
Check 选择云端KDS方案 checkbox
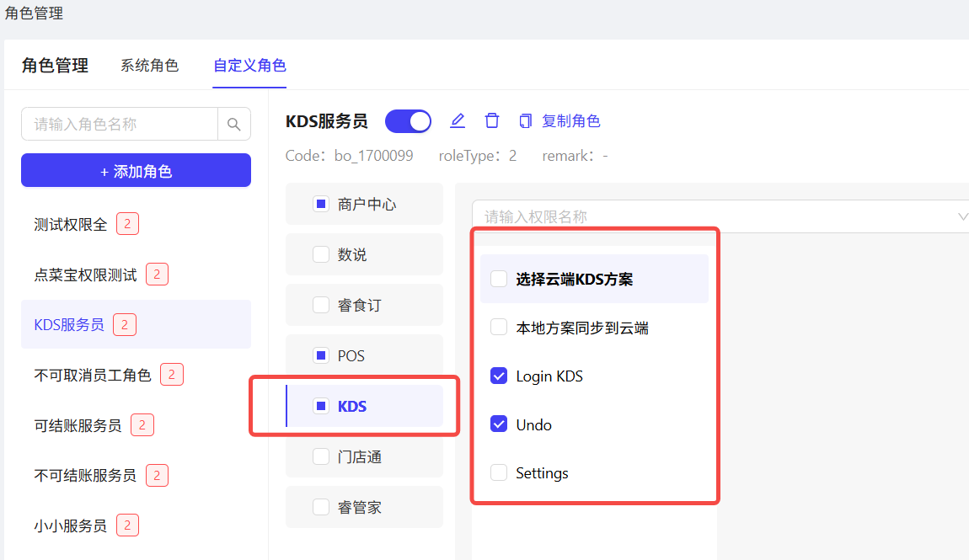(499, 279)
